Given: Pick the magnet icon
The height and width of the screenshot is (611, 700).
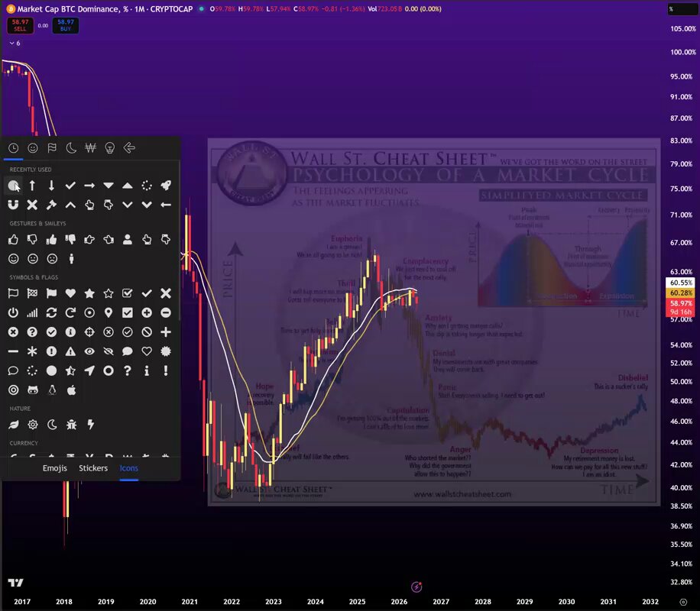Looking at the screenshot, I should (13, 205).
